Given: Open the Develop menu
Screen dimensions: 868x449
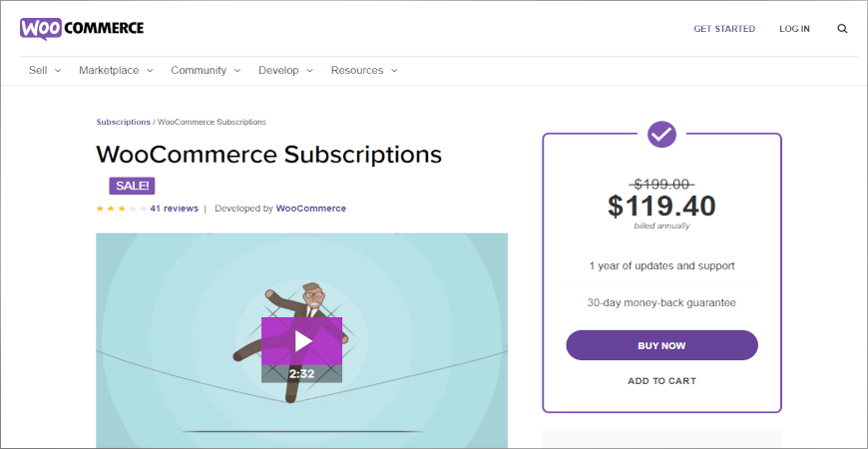Looking at the screenshot, I should 285,71.
